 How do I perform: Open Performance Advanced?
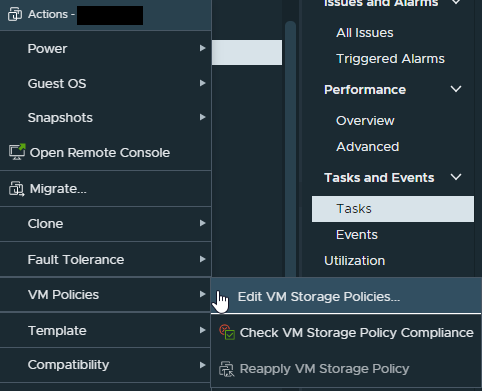[x=368, y=147]
